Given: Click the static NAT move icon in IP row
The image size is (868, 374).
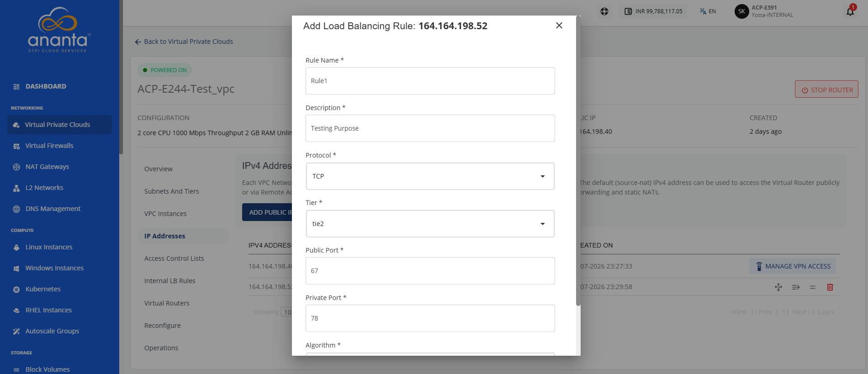Looking at the screenshot, I should (778, 287).
